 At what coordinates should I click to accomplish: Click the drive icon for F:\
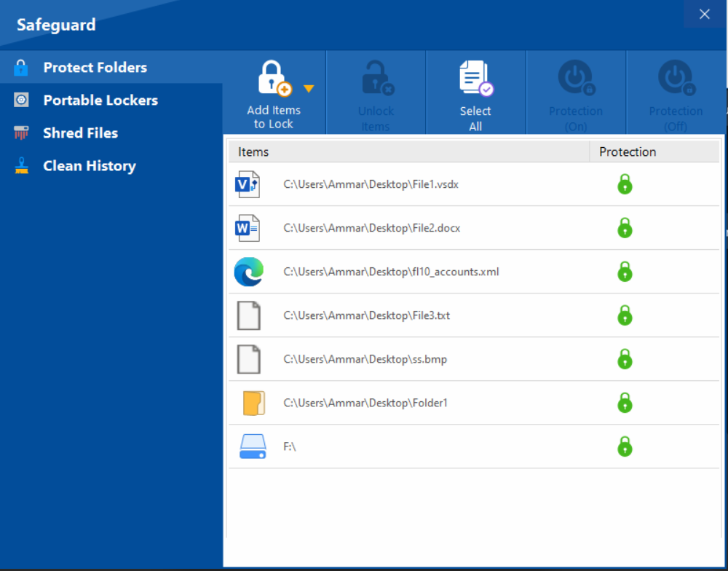click(x=253, y=446)
